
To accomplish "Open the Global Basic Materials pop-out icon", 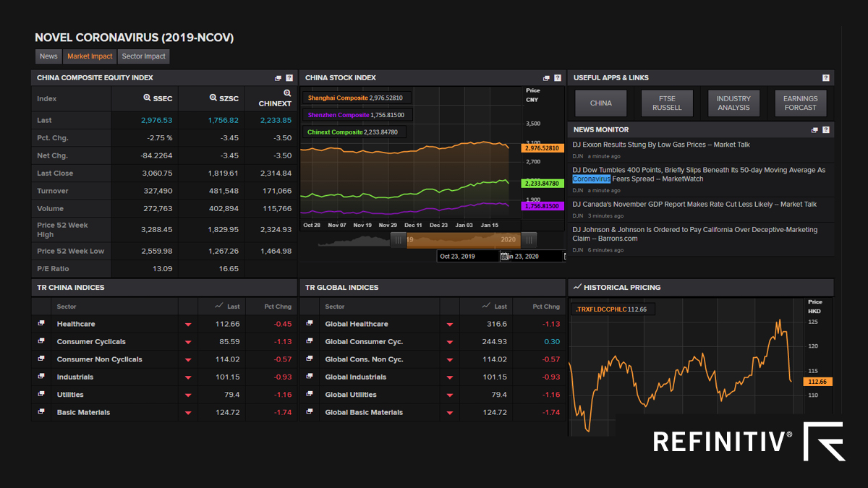I will click(x=310, y=412).
